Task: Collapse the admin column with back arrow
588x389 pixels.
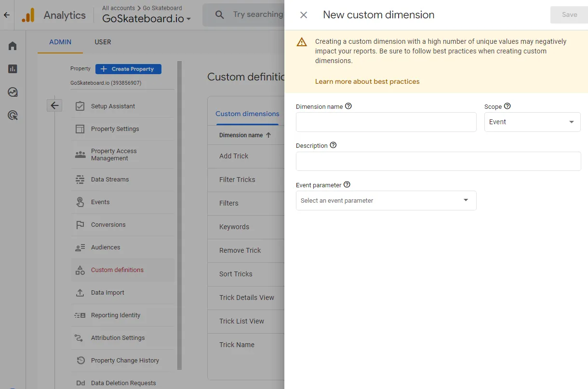Action: click(x=54, y=105)
